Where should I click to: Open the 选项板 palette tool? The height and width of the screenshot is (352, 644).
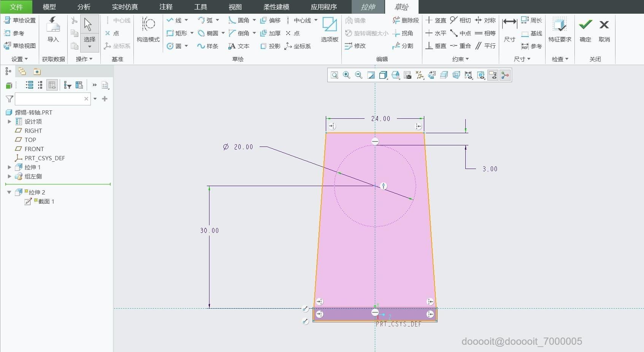coord(330,30)
